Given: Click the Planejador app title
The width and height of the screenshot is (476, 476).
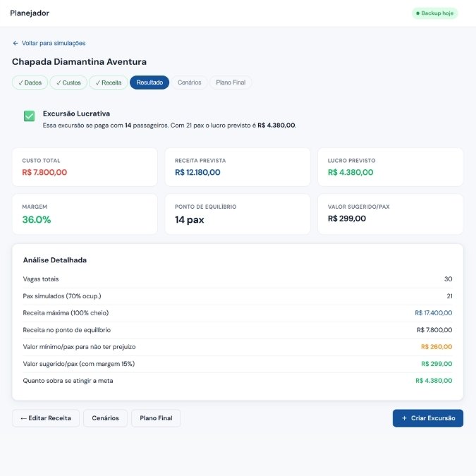Looking at the screenshot, I should (x=30, y=13).
